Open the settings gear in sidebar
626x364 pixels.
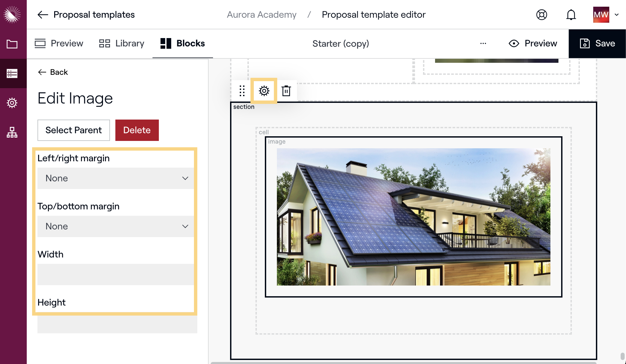coord(12,103)
